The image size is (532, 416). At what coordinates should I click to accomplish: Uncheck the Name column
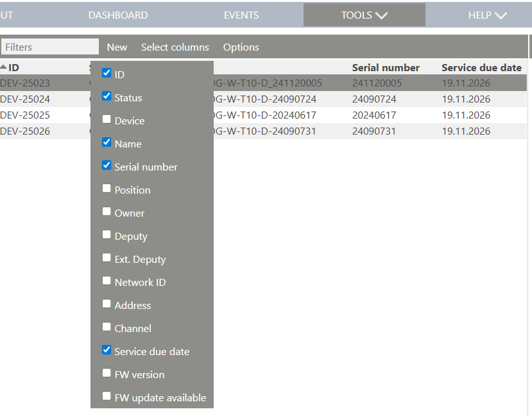107,142
